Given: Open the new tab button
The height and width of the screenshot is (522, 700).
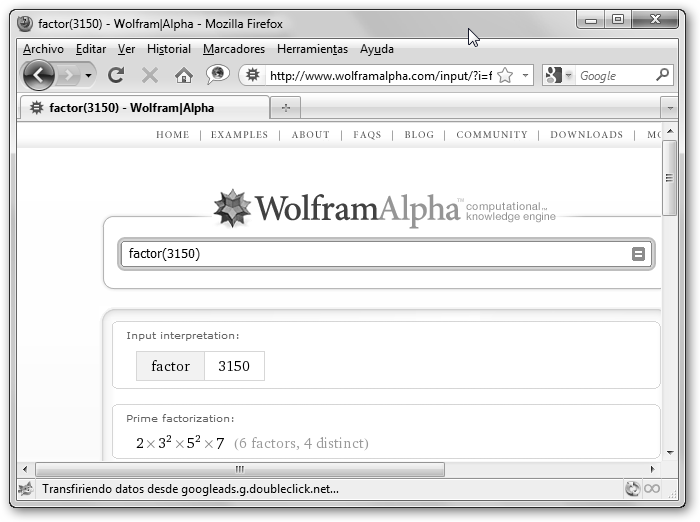Looking at the screenshot, I should point(286,107).
